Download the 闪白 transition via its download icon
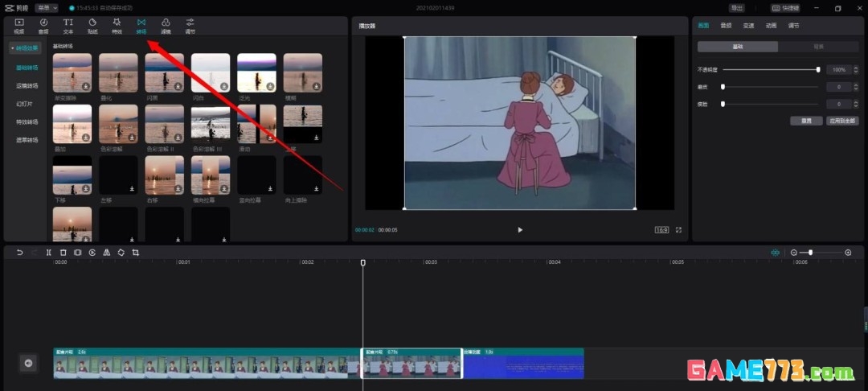The image size is (868, 391). [x=224, y=86]
